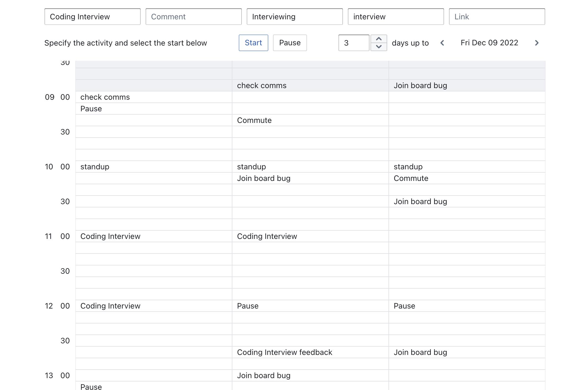588x390 pixels.
Task: Edit the Interviewing project field
Action: point(295,17)
